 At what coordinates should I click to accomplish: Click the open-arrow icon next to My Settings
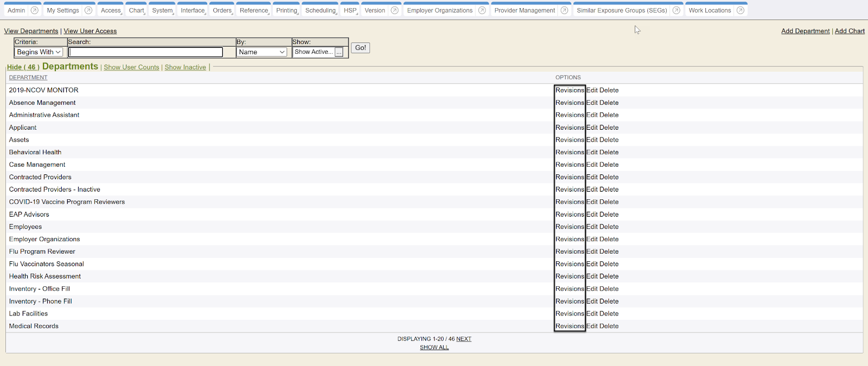point(88,10)
